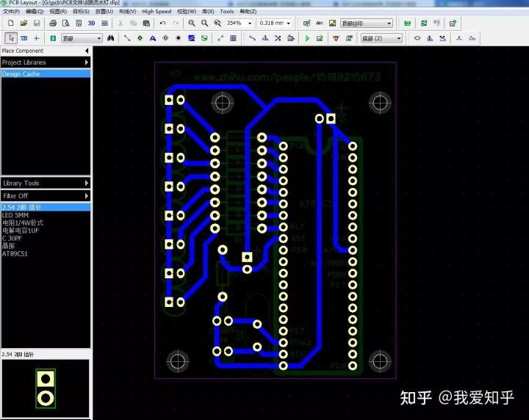Create a new PCB file

[x=10, y=23]
